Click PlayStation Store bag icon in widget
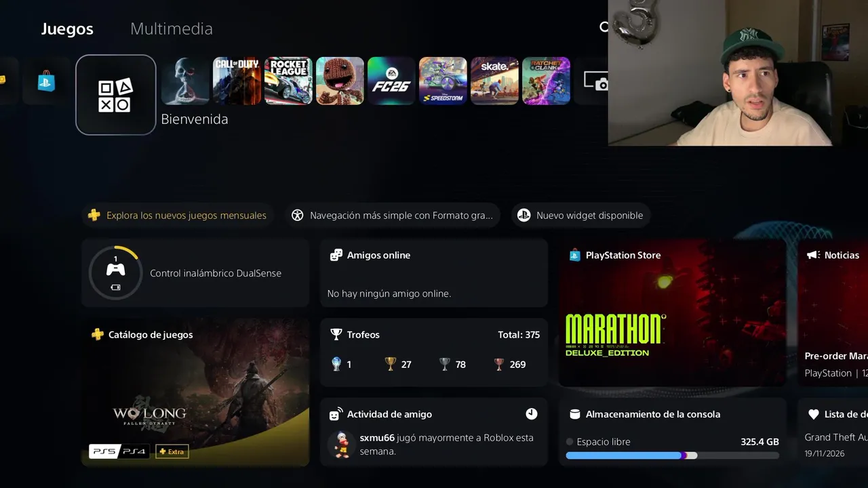This screenshot has width=868, height=488. (x=574, y=256)
